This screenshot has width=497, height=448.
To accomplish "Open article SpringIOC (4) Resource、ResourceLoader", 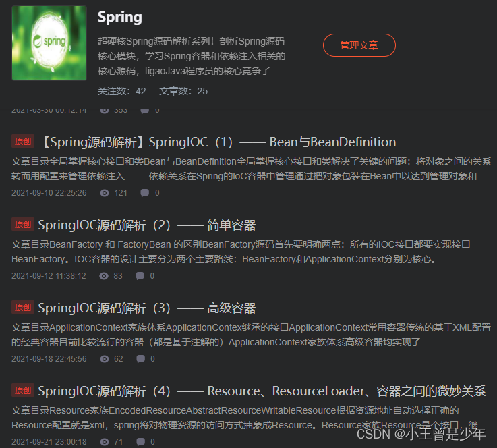I will pos(262,391).
